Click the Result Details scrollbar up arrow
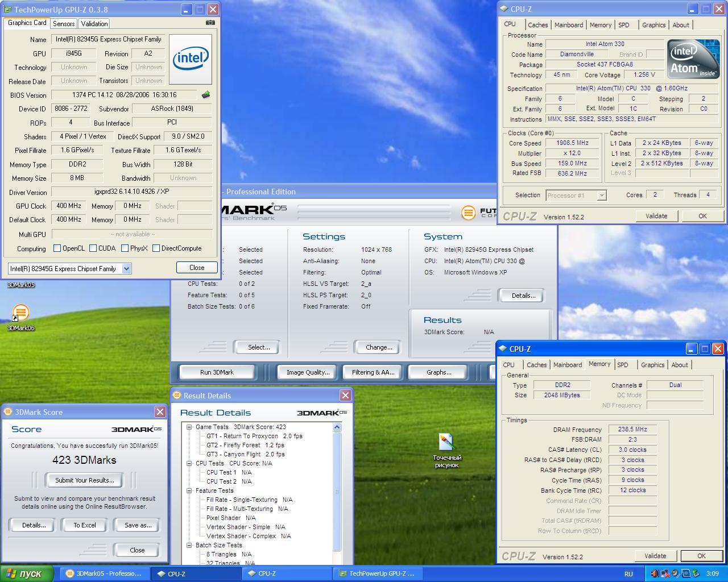728x582 pixels. [337, 427]
